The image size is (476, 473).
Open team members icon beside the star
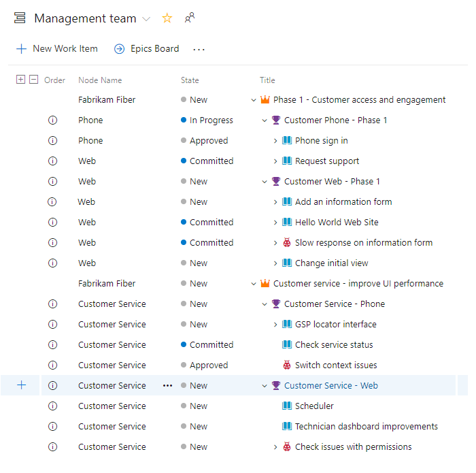[190, 18]
